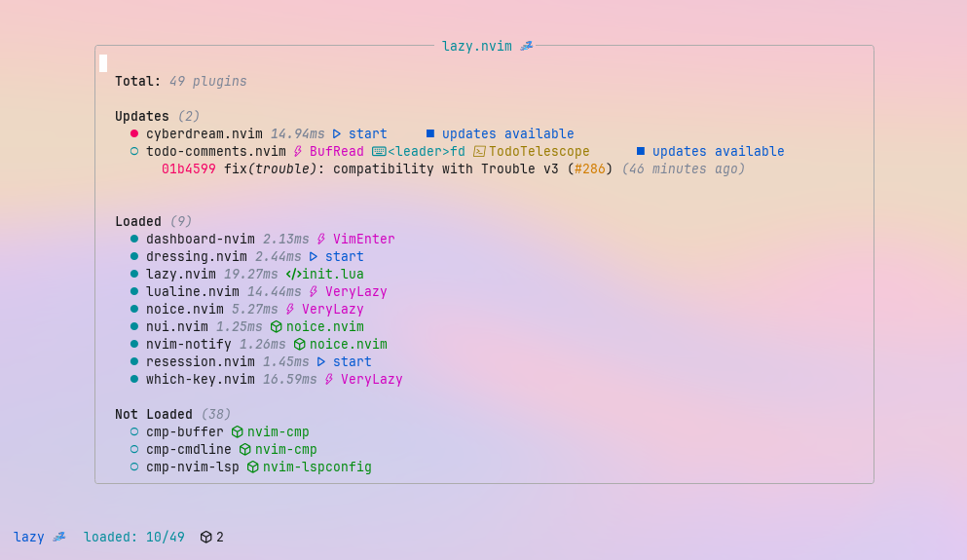Screen dimensions: 967x560
Task: Click the init.lua source label
Action: pyautogui.click(x=332, y=274)
